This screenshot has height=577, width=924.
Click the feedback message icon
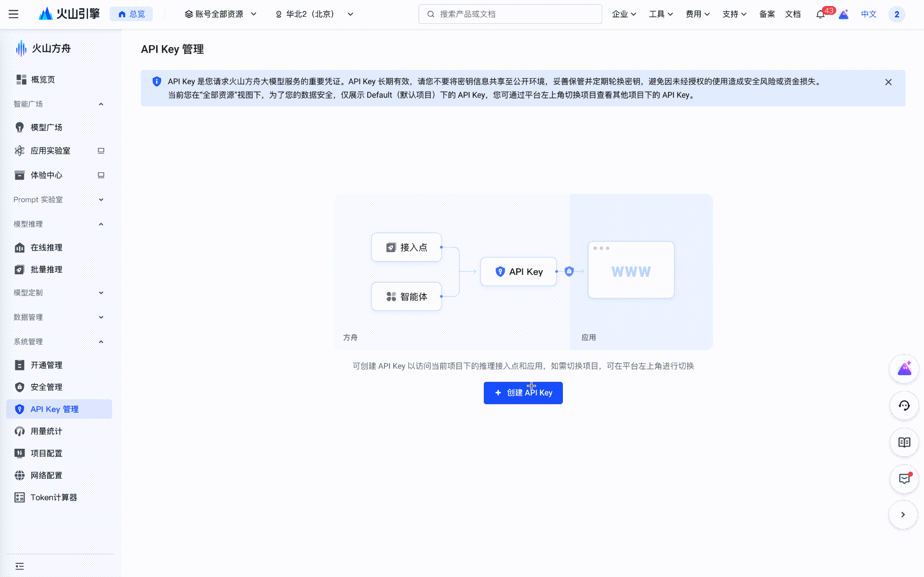[904, 479]
